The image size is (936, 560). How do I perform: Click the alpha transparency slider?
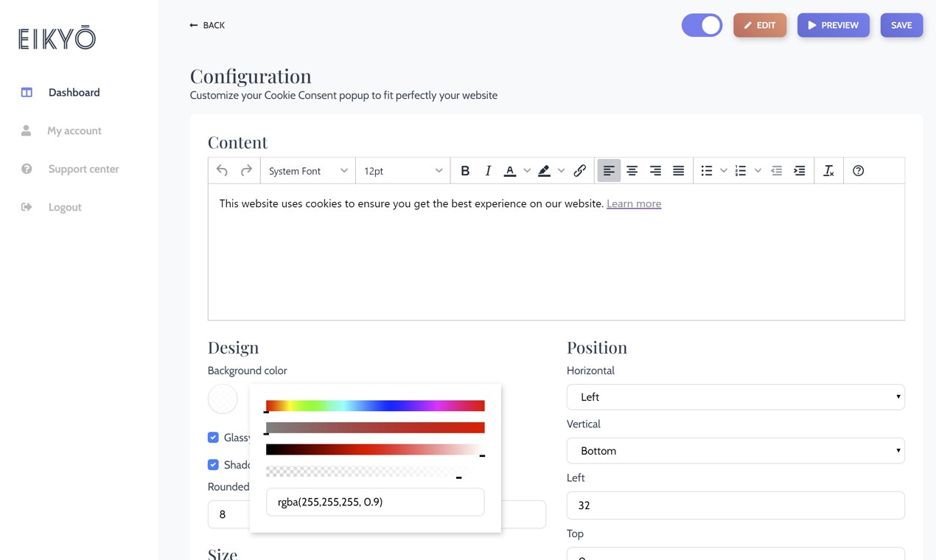[x=375, y=472]
